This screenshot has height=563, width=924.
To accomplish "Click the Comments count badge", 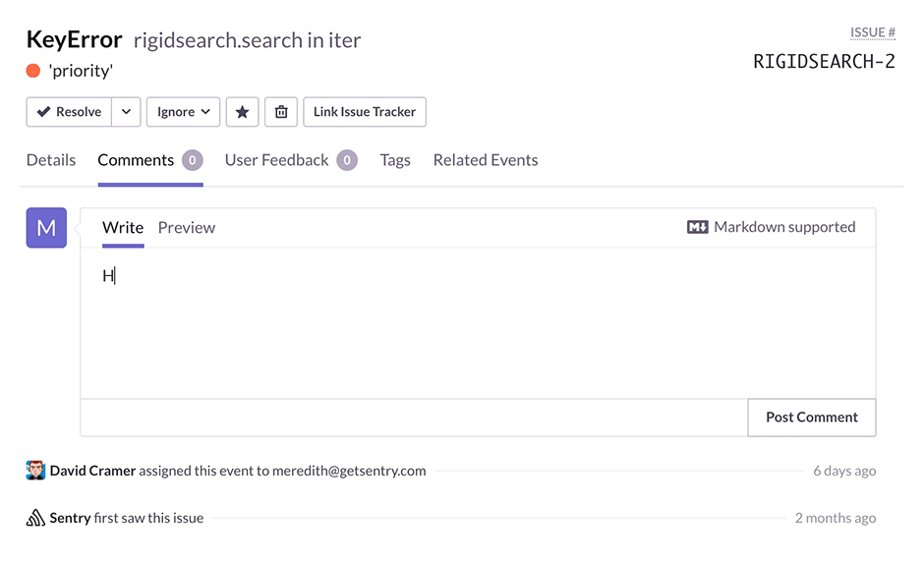I will [192, 160].
